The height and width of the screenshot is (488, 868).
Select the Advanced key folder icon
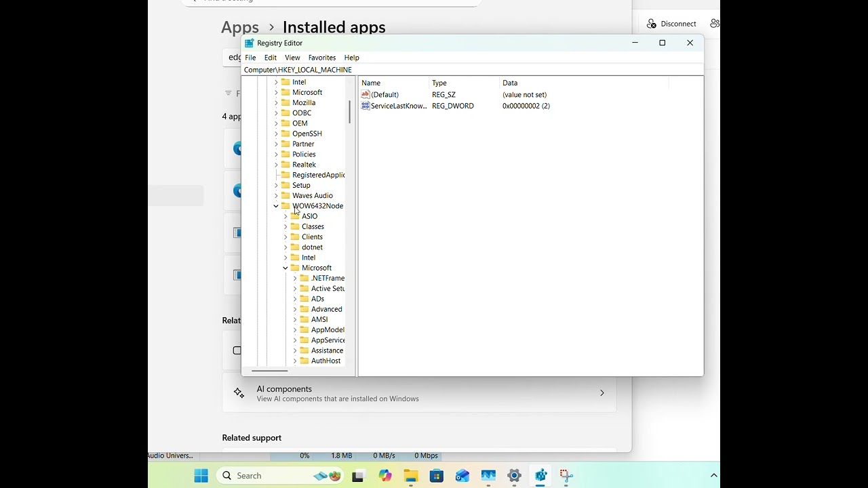click(304, 309)
